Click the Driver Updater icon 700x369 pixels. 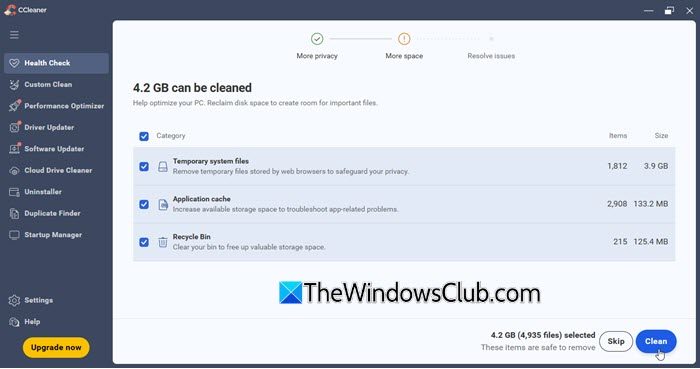[x=14, y=128]
